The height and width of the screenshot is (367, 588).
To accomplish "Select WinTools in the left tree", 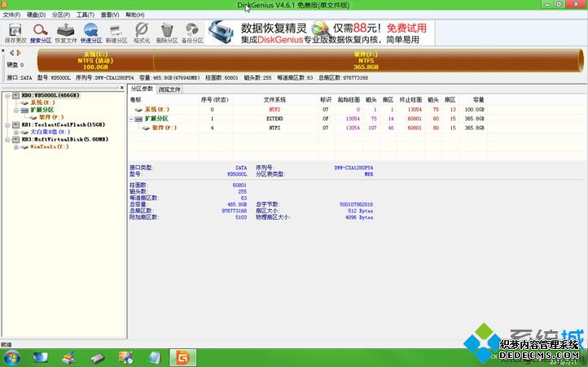I will tap(49, 146).
